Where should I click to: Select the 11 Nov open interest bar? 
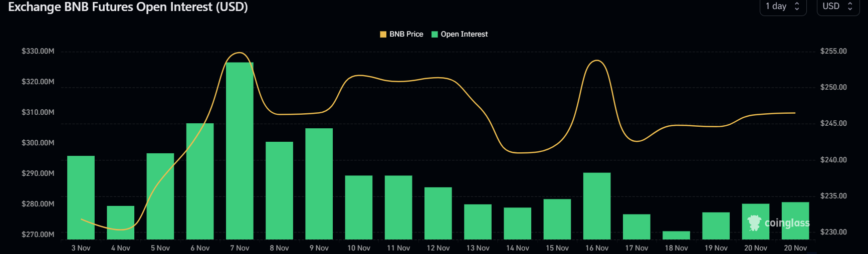tap(398, 207)
